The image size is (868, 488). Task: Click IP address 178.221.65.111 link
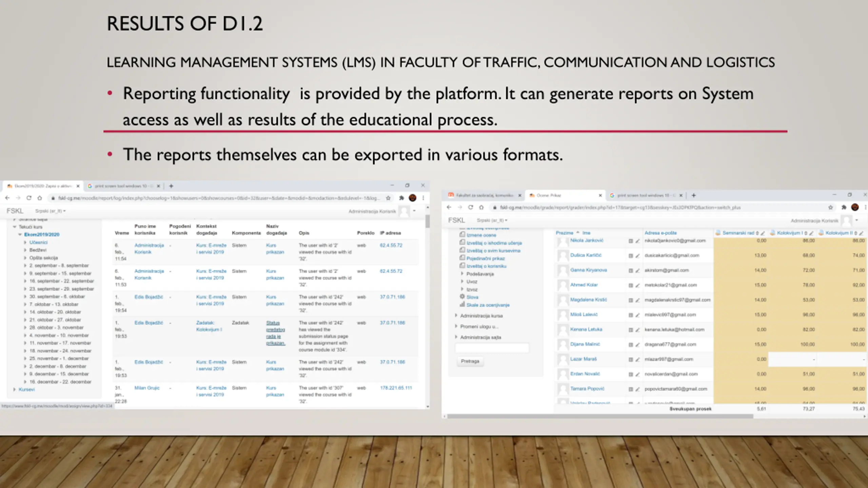[396, 388]
